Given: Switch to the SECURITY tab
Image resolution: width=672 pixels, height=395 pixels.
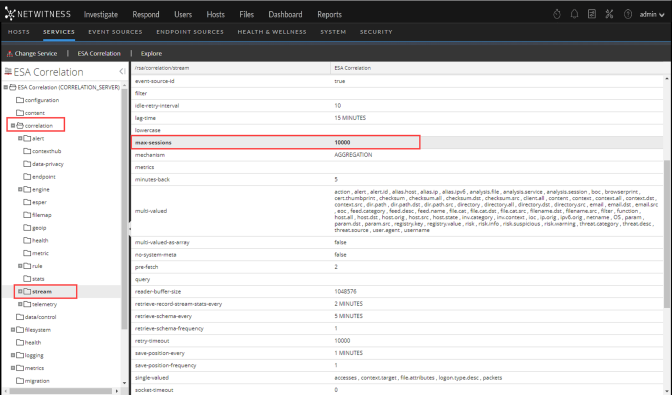Looking at the screenshot, I should point(376,32).
